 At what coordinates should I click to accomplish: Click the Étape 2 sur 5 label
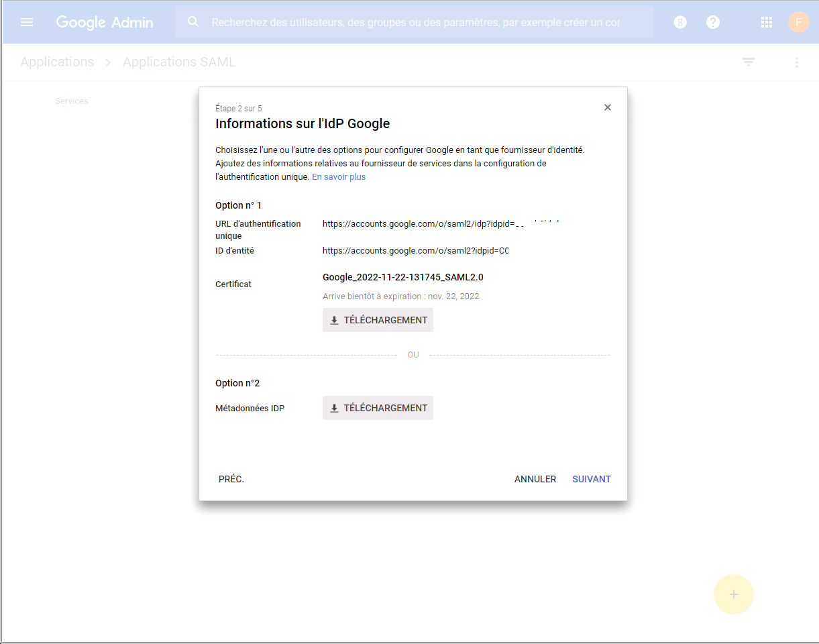point(239,109)
